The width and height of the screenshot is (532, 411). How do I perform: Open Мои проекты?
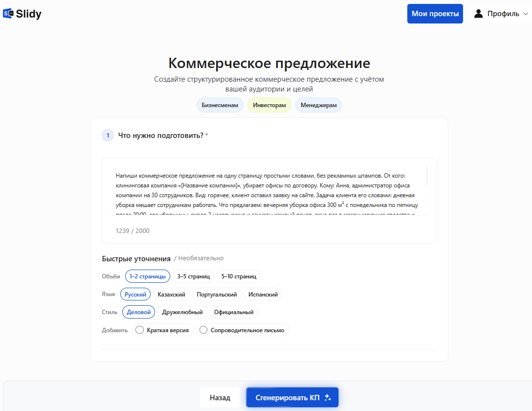[435, 14]
